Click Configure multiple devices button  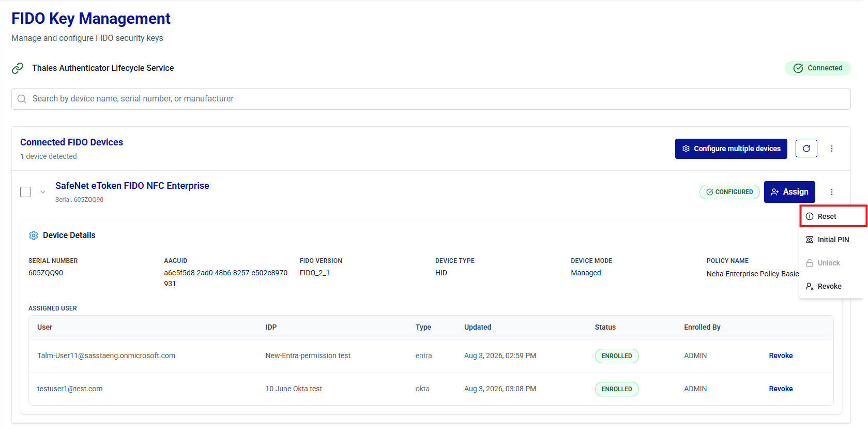(731, 149)
